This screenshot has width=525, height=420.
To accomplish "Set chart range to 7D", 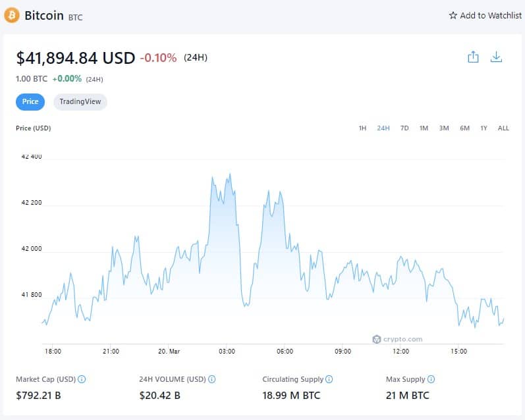I will [404, 128].
